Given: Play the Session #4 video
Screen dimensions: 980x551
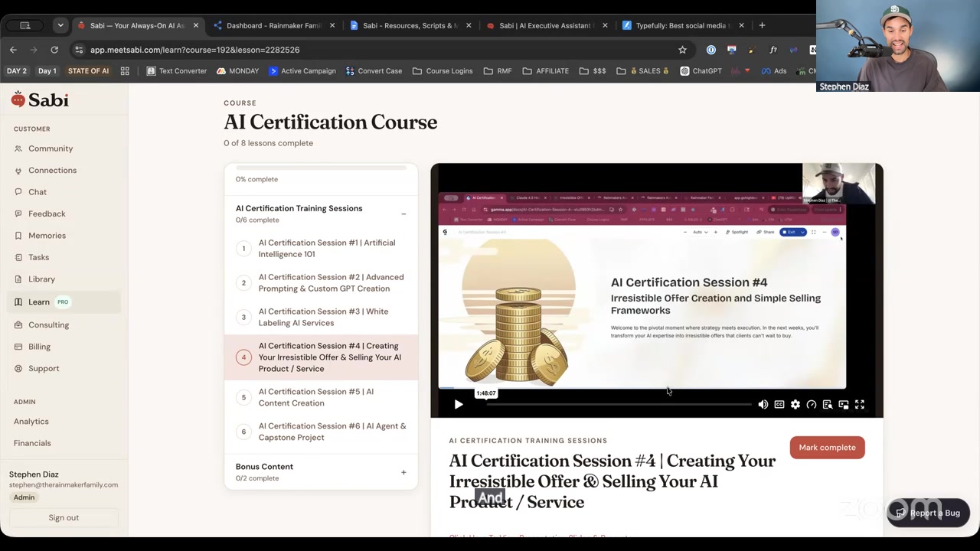Looking at the screenshot, I should coord(459,405).
